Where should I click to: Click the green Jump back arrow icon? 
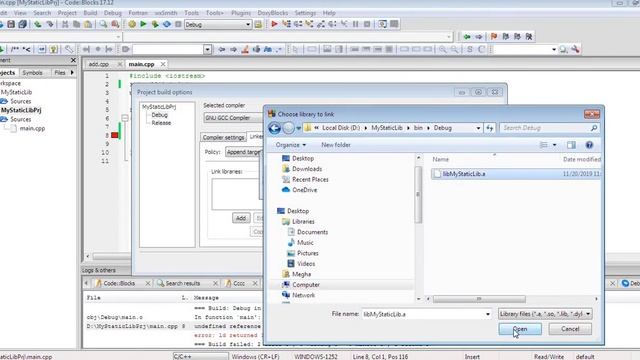pyautogui.click(x=467, y=37)
